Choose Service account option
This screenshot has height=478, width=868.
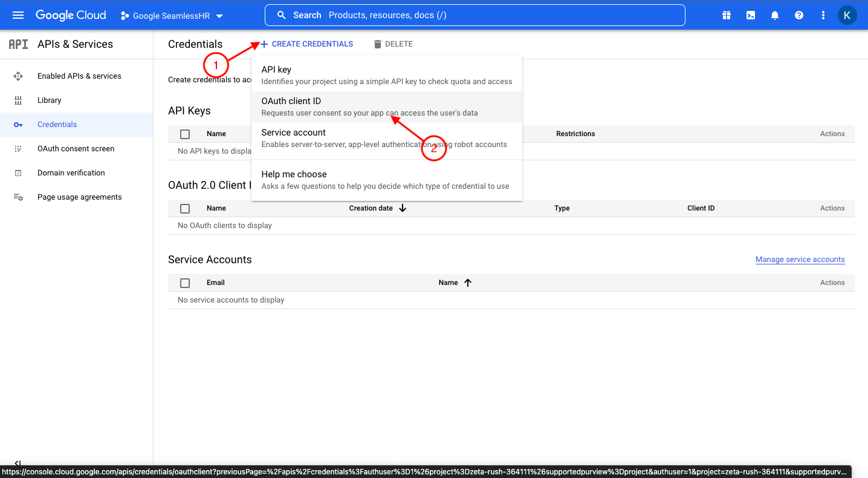point(387,139)
